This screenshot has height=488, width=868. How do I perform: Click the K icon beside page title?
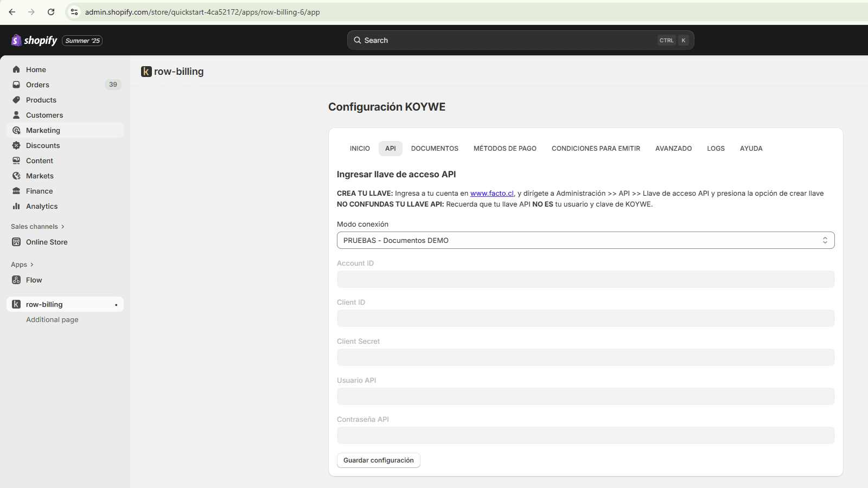(146, 72)
